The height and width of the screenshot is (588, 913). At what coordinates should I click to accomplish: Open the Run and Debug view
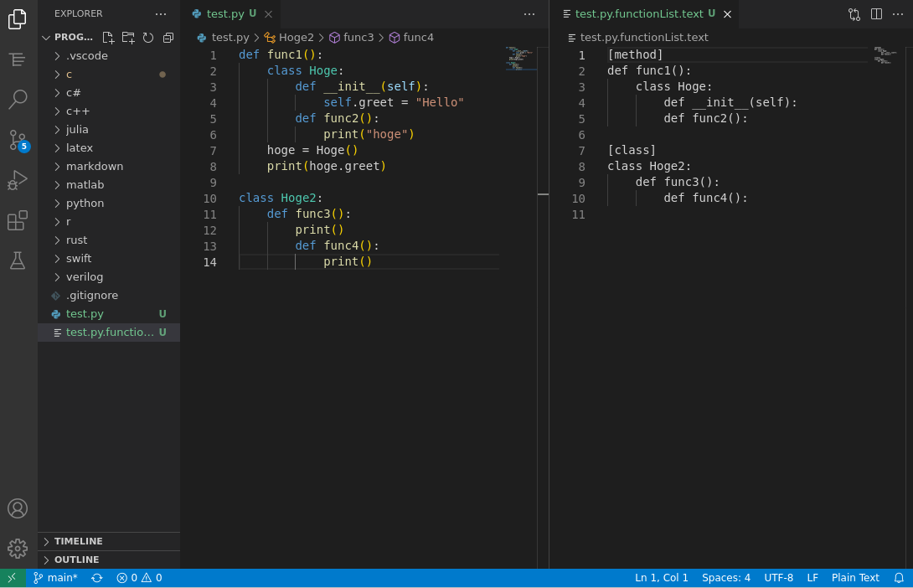[x=18, y=178]
